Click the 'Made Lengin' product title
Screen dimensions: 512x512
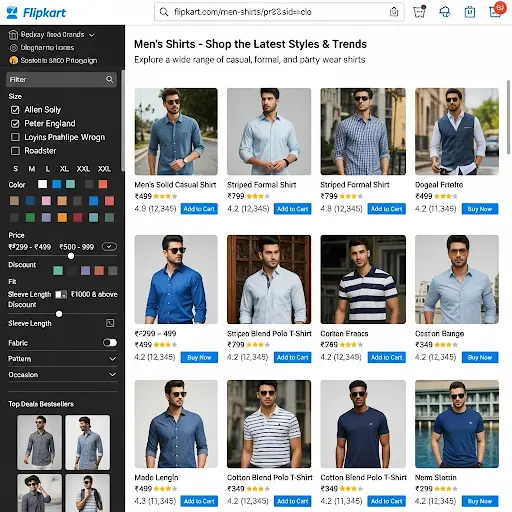click(156, 478)
